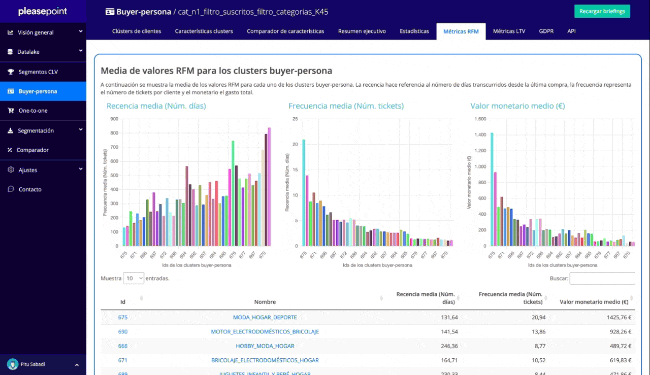Click the Segmentos CLV trophy icon

point(11,72)
